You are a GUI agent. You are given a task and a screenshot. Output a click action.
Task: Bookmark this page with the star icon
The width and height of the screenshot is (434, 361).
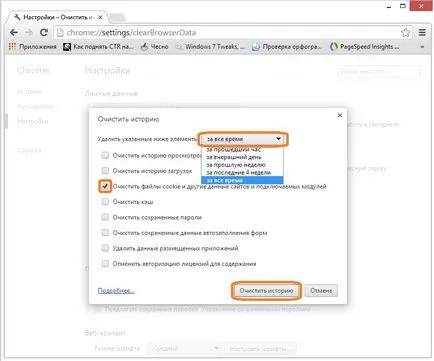405,32
